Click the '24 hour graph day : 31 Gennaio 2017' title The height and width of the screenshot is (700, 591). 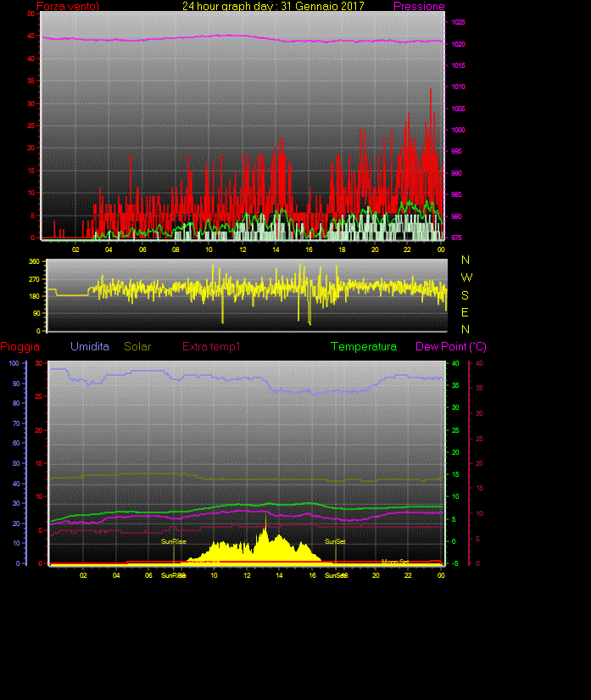pos(273,6)
